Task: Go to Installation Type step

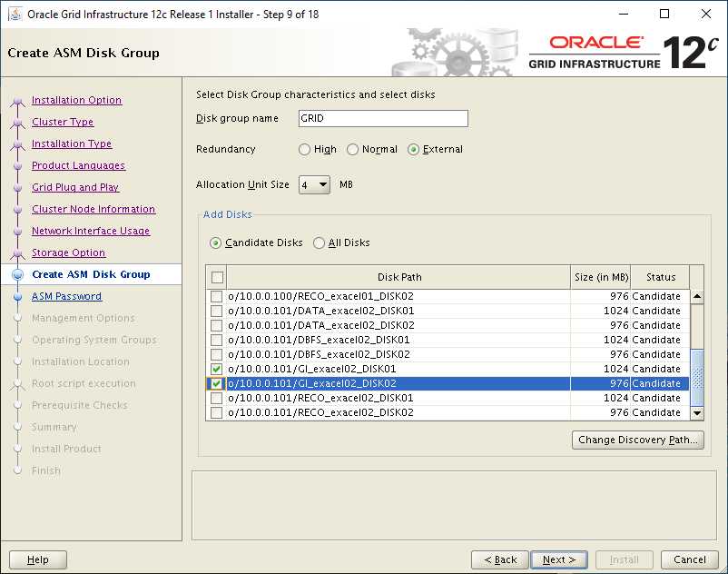Action: point(72,144)
